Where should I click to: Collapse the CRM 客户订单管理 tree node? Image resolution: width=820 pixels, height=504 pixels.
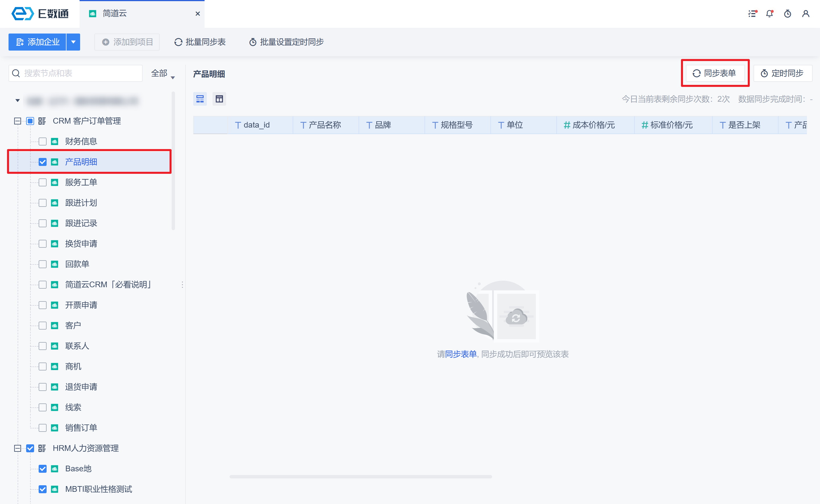click(x=18, y=121)
